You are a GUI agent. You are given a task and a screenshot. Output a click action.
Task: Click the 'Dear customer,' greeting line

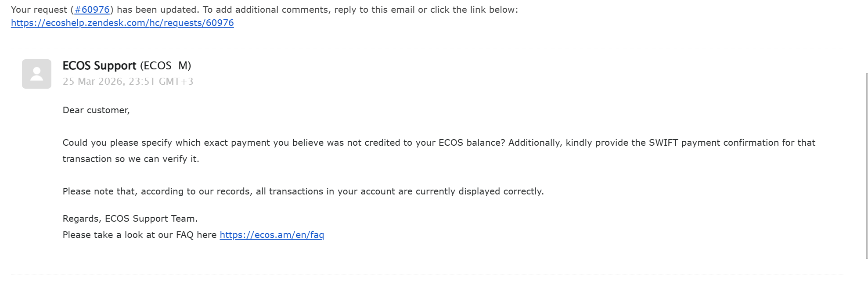(96, 110)
